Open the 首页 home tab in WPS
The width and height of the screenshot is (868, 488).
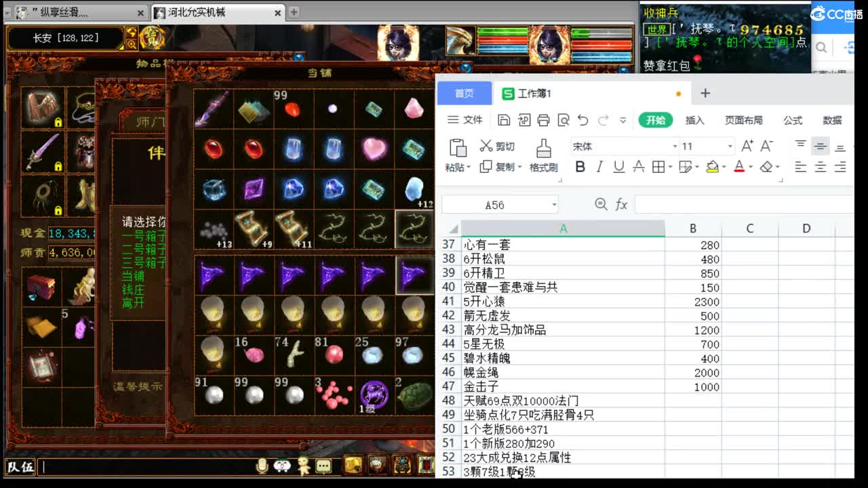point(465,94)
